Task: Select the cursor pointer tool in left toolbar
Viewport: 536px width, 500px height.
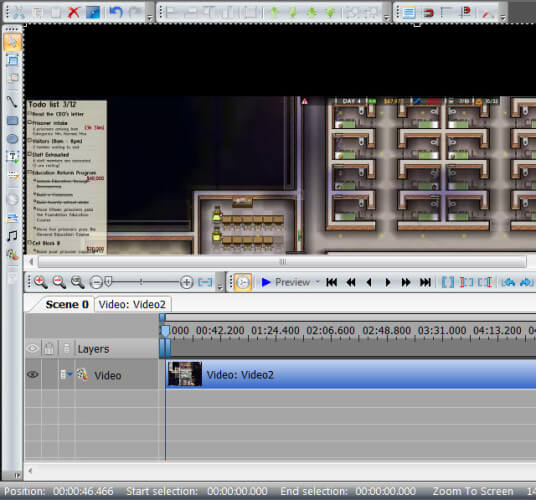Action: (x=13, y=42)
